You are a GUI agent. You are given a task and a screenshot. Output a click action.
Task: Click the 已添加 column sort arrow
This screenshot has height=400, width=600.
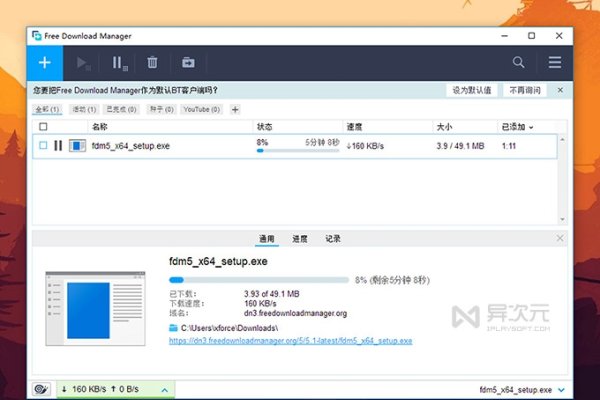point(531,127)
